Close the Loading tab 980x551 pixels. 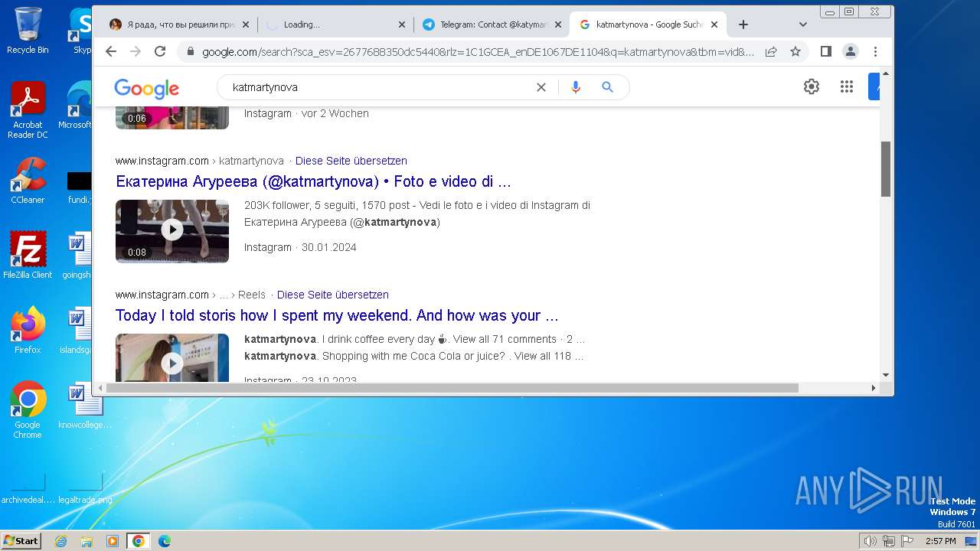402,24
